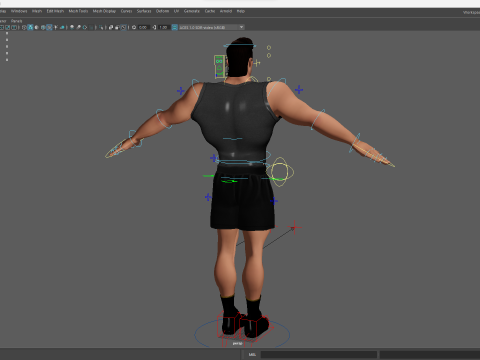Image resolution: width=480 pixels, height=360 pixels.
Task: Open the Arnold menu
Action: [226, 11]
